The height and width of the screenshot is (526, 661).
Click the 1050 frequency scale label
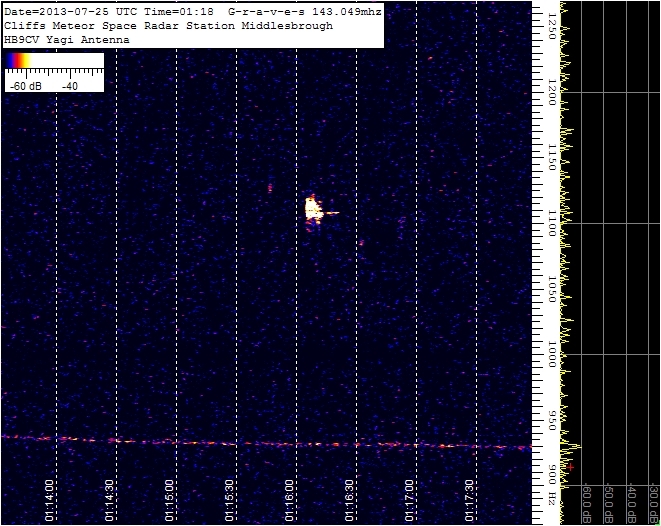[552, 289]
